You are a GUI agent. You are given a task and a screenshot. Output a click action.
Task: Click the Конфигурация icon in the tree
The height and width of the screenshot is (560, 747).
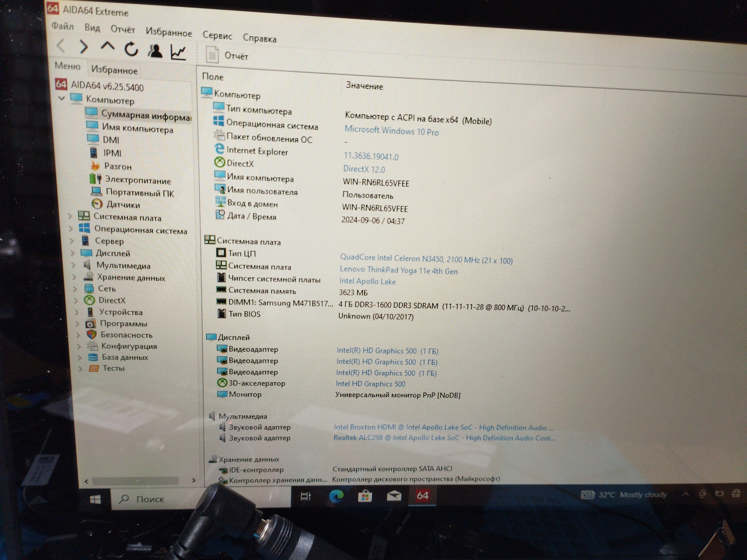point(92,346)
